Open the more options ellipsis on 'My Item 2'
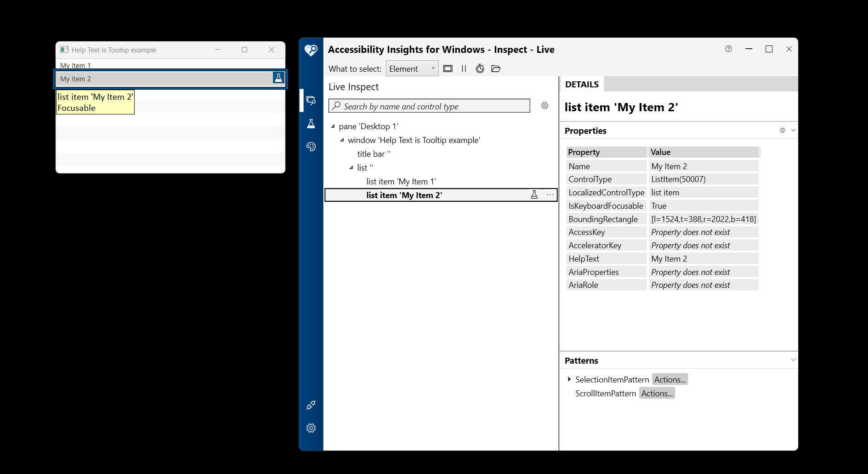Image resolution: width=868 pixels, height=474 pixels. (550, 195)
